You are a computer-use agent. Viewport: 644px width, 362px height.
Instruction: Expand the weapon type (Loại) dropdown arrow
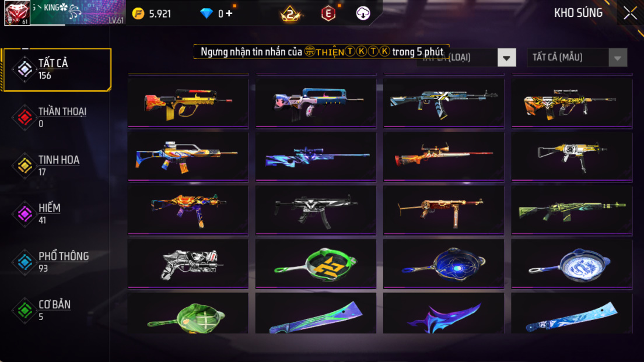506,58
